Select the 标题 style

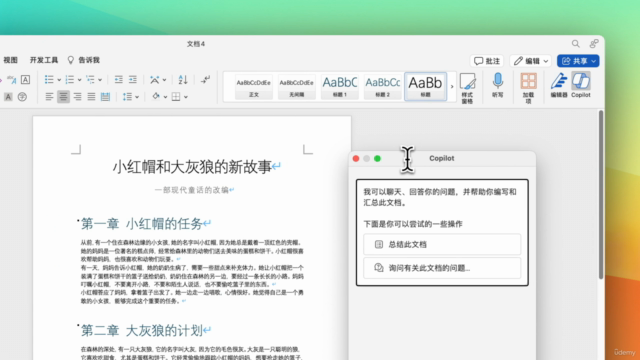point(425,87)
